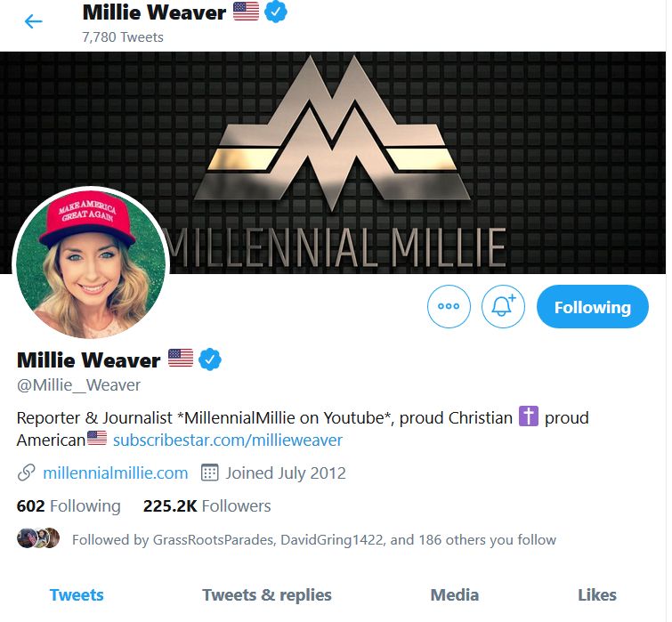Screen dimensions: 672x622
Task: Switch to the Tweets tab
Action: point(77,595)
